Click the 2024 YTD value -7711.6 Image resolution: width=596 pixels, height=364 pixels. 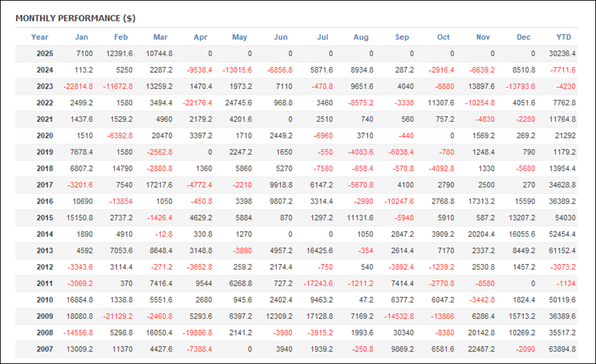(x=563, y=70)
